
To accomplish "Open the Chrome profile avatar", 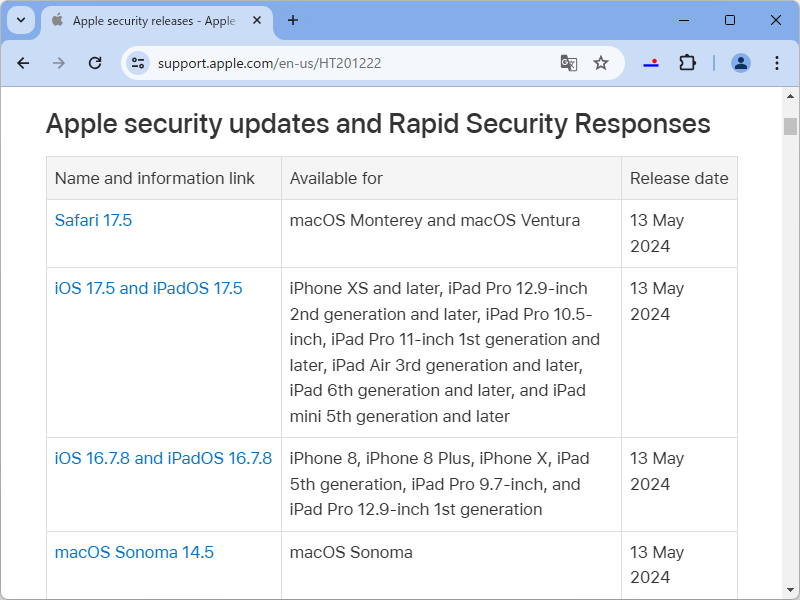I will (x=740, y=62).
